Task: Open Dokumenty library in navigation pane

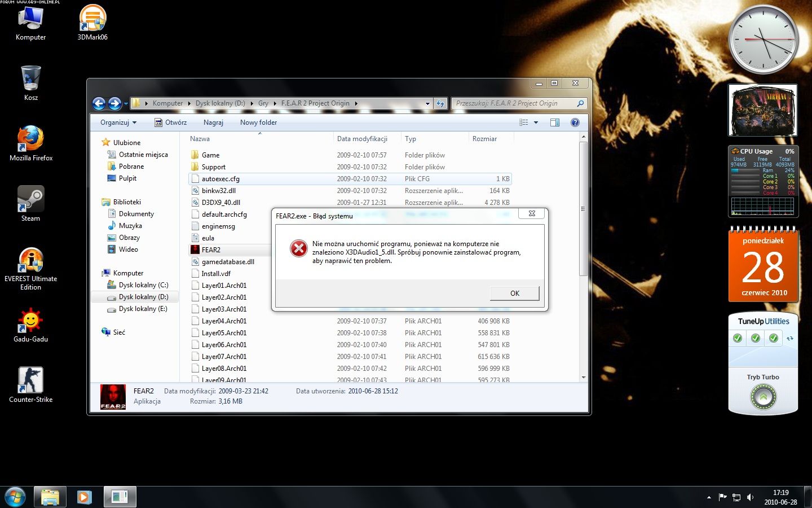Action: click(136, 214)
